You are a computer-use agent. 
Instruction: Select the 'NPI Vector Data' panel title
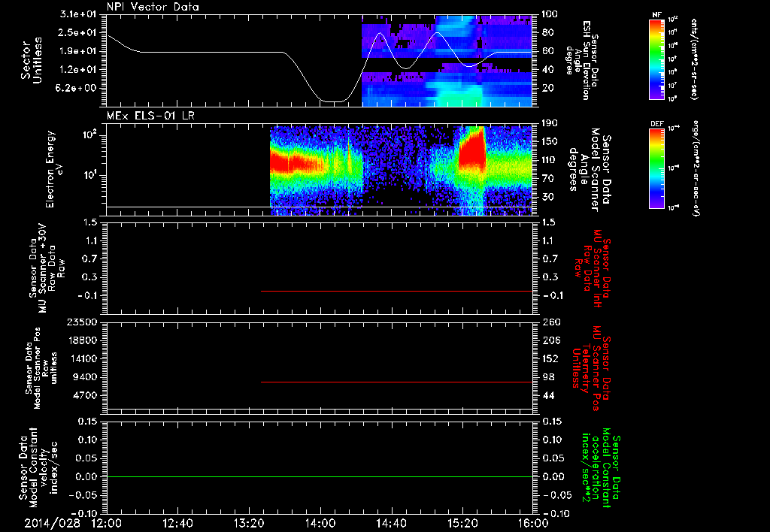(153, 7)
